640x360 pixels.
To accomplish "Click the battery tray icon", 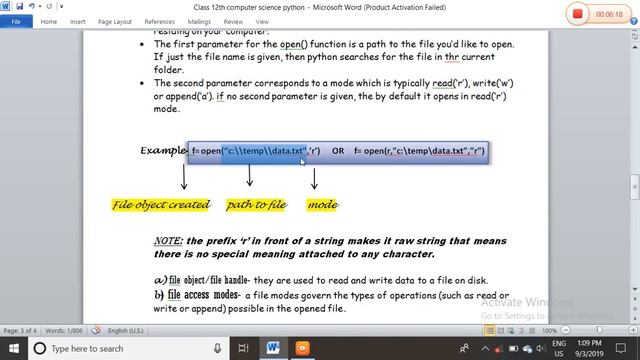I will click(x=513, y=349).
